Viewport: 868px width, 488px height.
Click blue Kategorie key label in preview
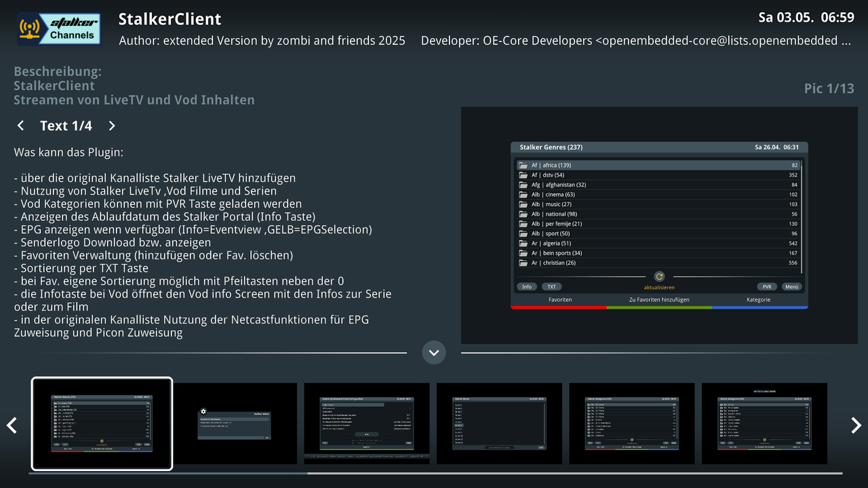758,300
